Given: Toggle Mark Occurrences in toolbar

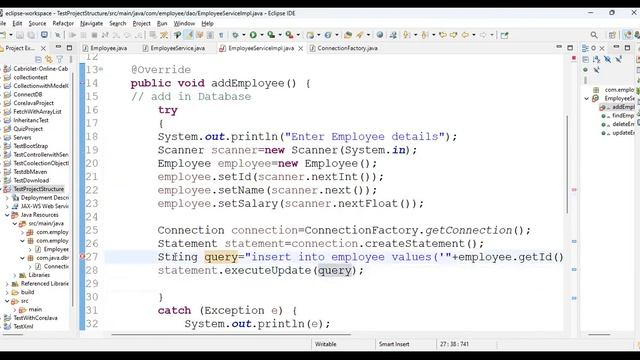Looking at the screenshot, I should pyautogui.click(x=189, y=35).
